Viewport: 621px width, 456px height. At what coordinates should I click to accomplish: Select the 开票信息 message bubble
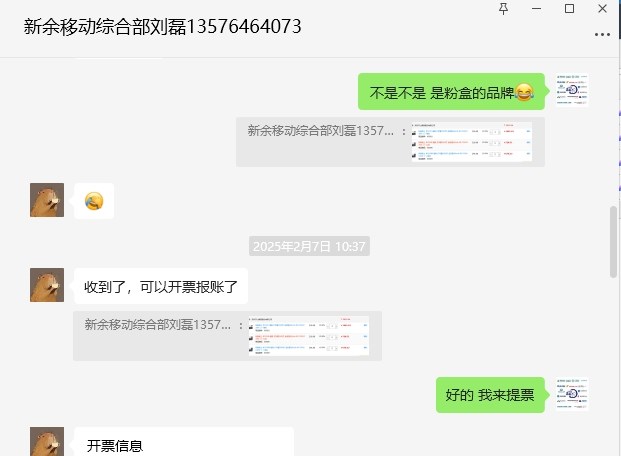point(184,441)
